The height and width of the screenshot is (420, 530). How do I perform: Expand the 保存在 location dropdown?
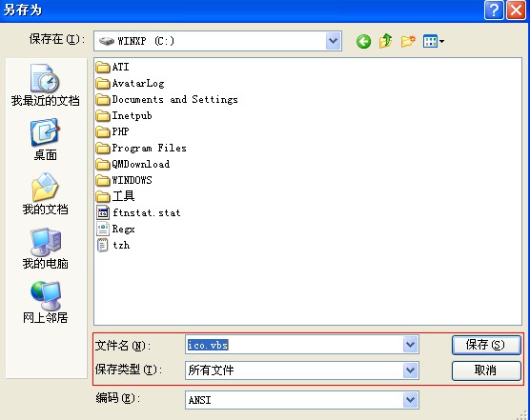tap(334, 41)
